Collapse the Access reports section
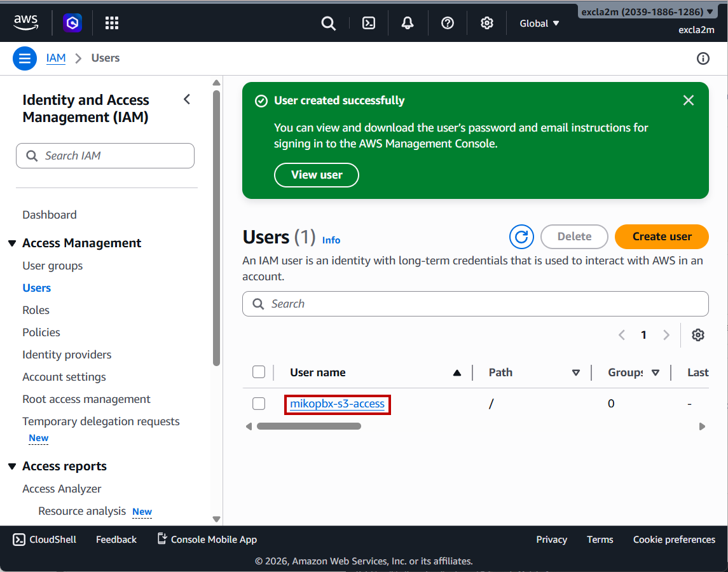728x572 pixels. pyautogui.click(x=12, y=466)
